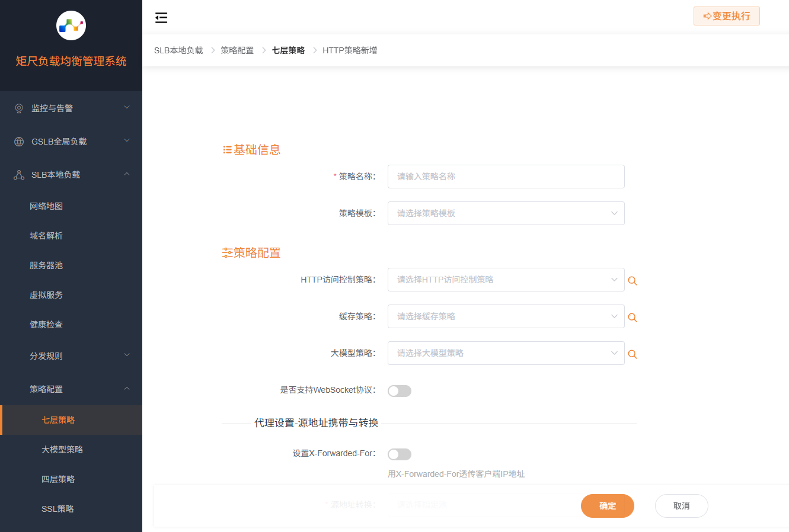Click the 矩尺 logo in the sidebar
The width and height of the screenshot is (789, 532).
71,25
